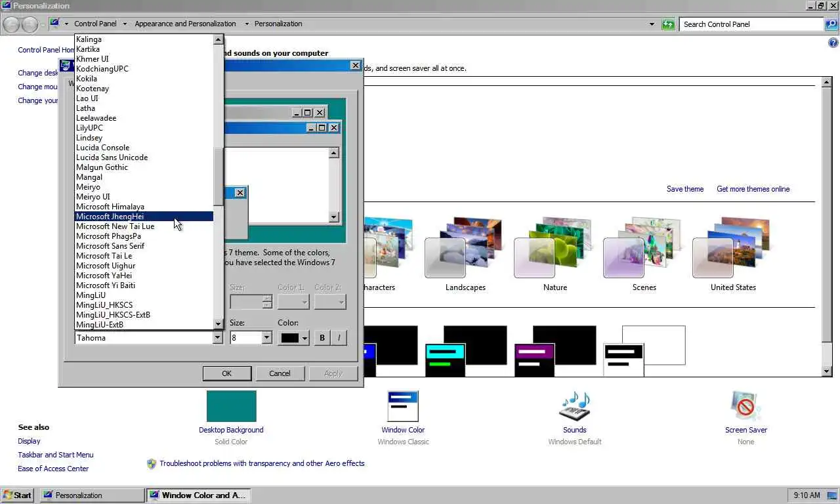Image resolution: width=840 pixels, height=504 pixels.
Task: Click the Control Panel breadcrumb
Action: pyautogui.click(x=95, y=24)
